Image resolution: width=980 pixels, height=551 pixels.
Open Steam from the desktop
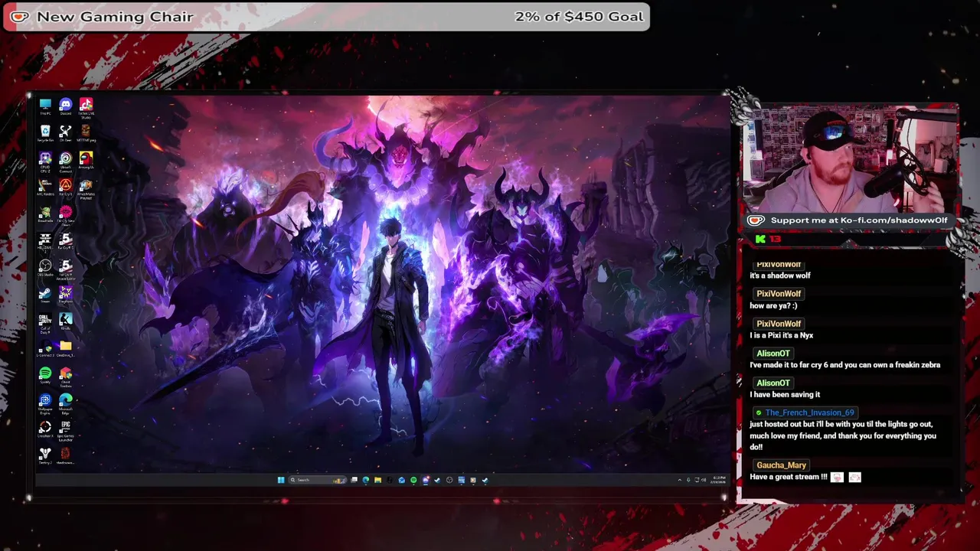click(45, 295)
